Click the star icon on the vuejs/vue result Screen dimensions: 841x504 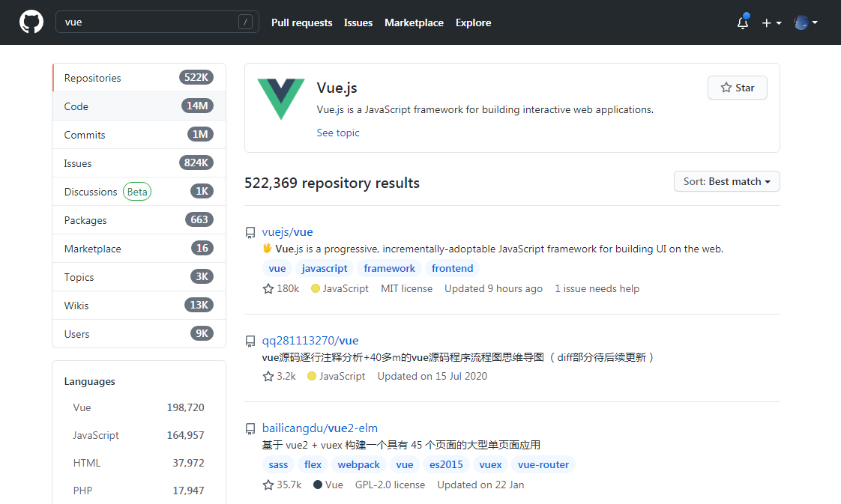tap(267, 288)
